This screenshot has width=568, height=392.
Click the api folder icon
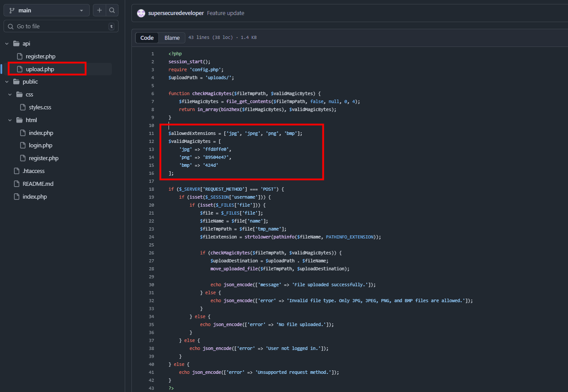click(x=16, y=44)
